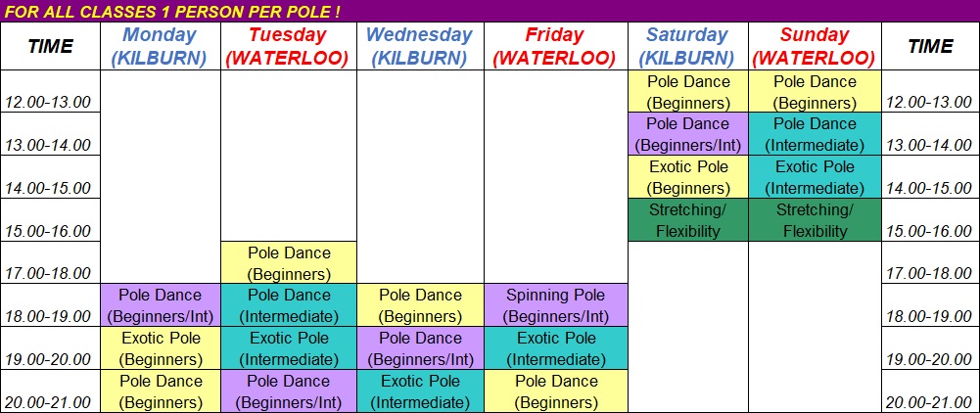Viewport: 980px width, 413px height.
Task: Click Friday 20.00 Pole Dance Beginners cell
Action: point(555,390)
